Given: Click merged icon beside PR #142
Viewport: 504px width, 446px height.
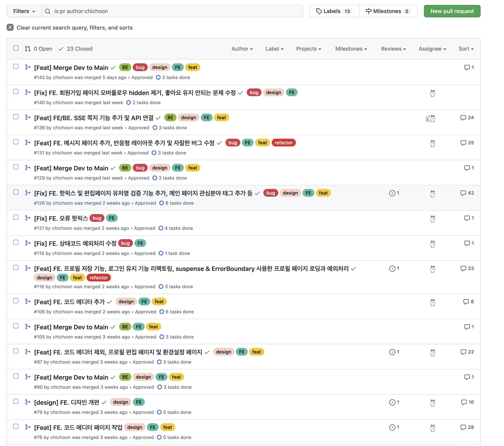Looking at the screenshot, I should (x=28, y=67).
